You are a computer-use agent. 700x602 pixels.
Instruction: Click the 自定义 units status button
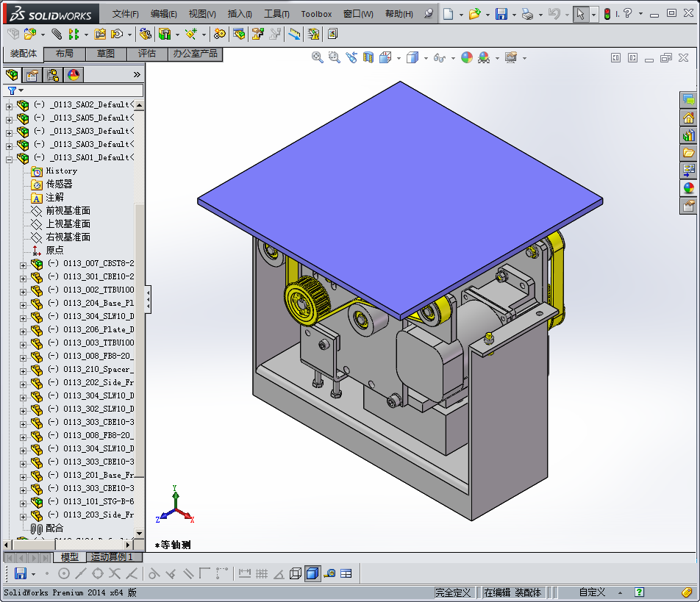pyautogui.click(x=592, y=592)
